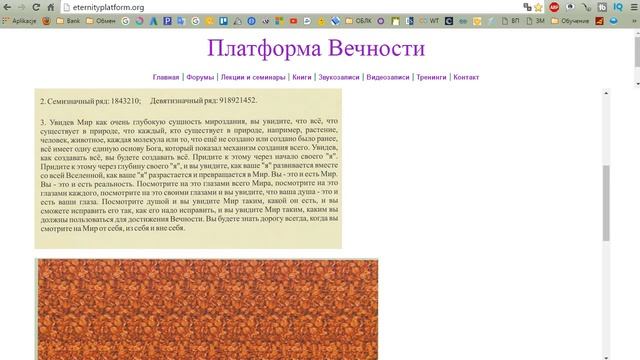Bookmark this page with the star icon
The height and width of the screenshot is (360, 640).
tap(538, 7)
